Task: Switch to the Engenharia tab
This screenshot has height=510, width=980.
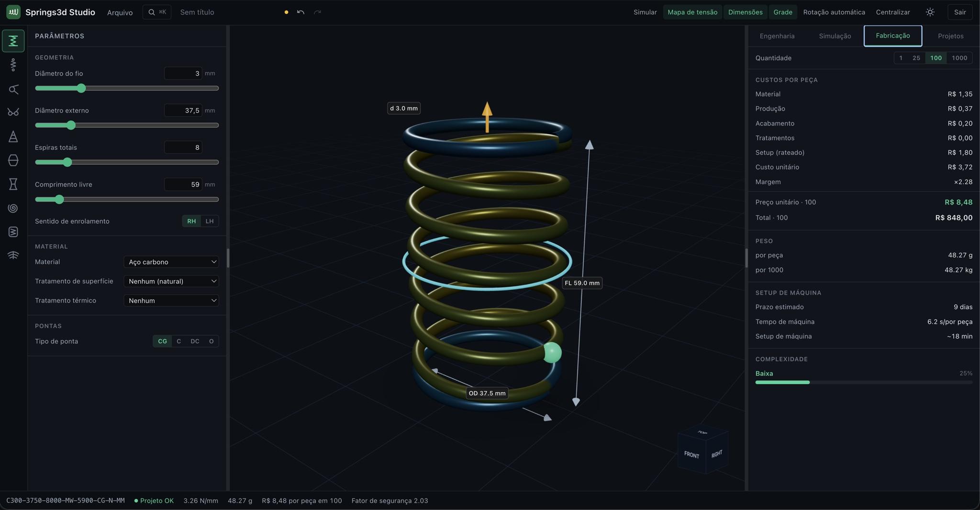Action: pos(777,36)
